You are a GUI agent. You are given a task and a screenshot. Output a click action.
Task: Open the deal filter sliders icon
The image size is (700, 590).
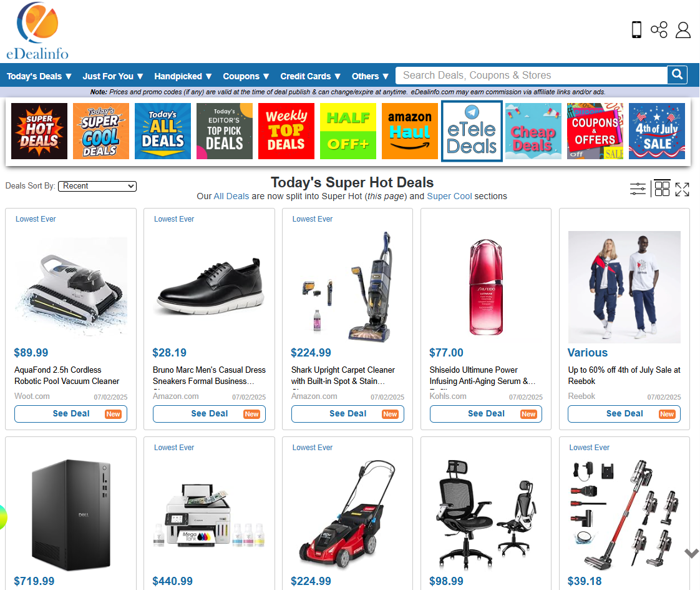(x=638, y=189)
